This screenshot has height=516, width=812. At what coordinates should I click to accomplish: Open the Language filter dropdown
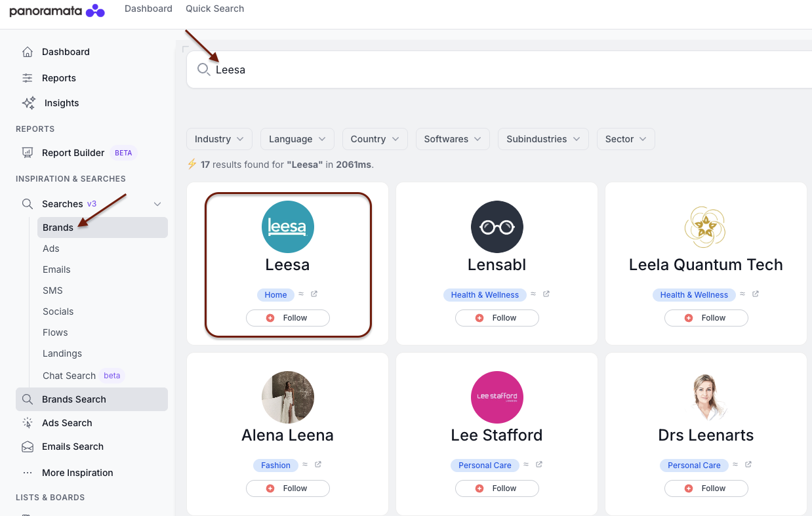click(297, 139)
